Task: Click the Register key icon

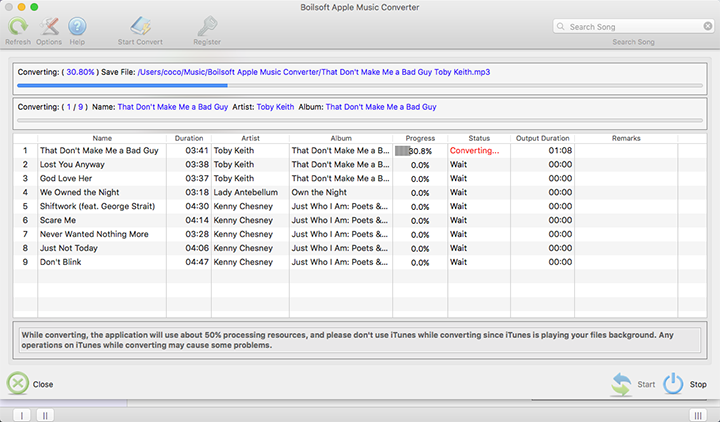Action: tap(207, 27)
